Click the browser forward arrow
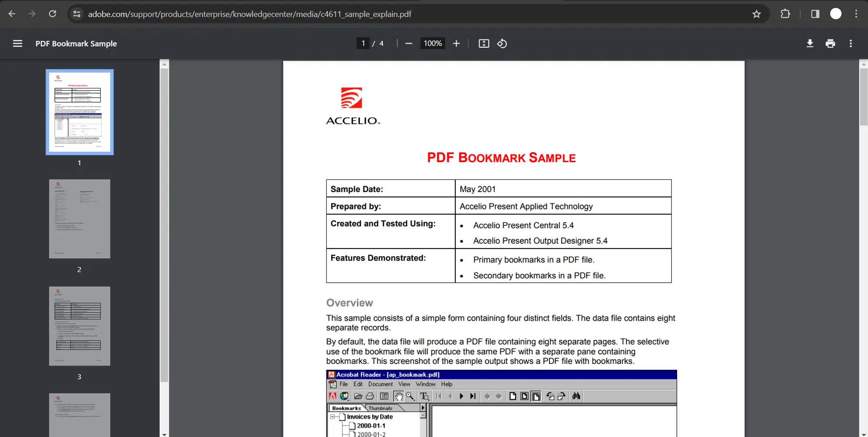868x437 pixels. tap(32, 14)
